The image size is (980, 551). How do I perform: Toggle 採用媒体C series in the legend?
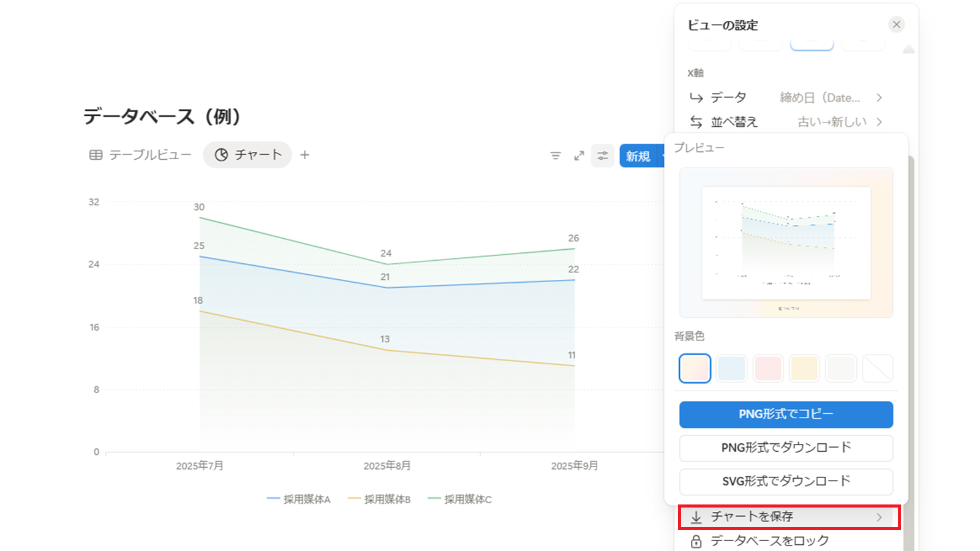point(460,500)
